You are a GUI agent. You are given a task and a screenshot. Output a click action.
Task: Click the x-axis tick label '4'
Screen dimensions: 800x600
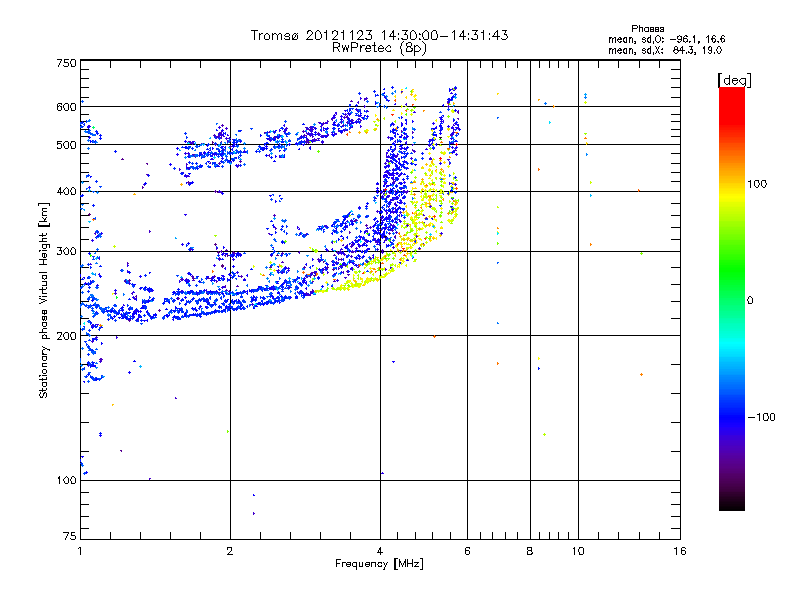click(380, 551)
